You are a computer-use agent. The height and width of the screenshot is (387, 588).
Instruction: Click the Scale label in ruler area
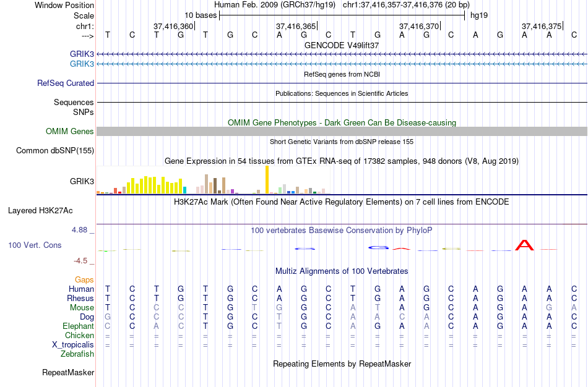[x=84, y=15]
